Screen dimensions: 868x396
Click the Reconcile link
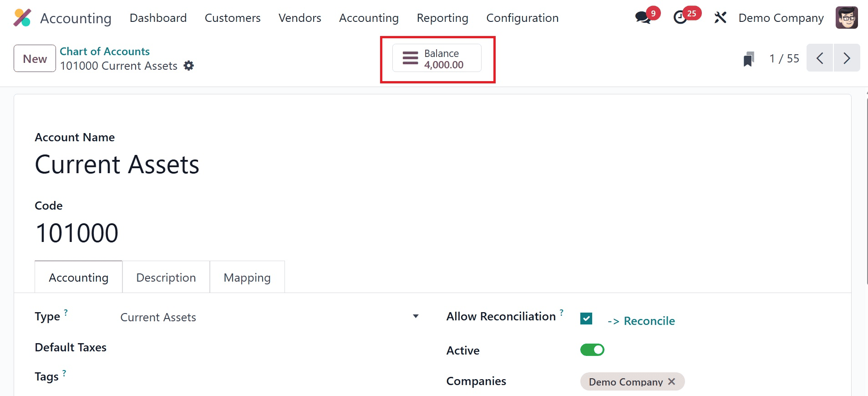[641, 321]
